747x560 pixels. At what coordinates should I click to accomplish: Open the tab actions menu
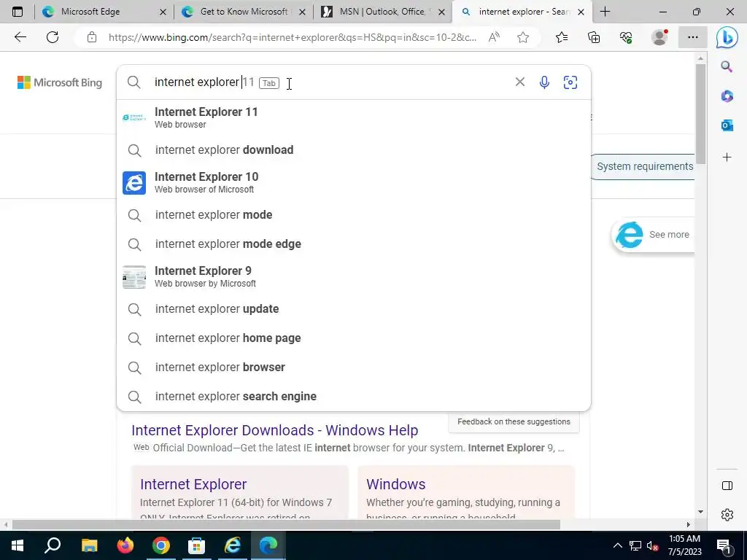pos(18,12)
